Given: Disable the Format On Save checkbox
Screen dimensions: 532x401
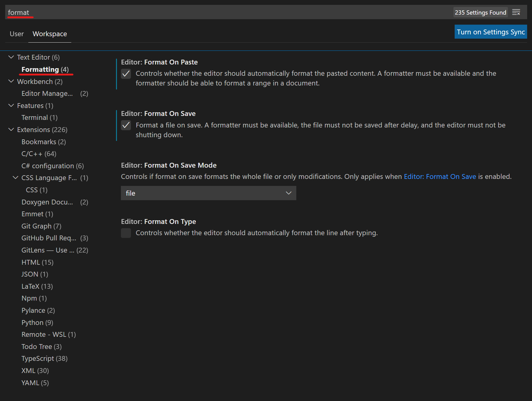Looking at the screenshot, I should tap(126, 125).
